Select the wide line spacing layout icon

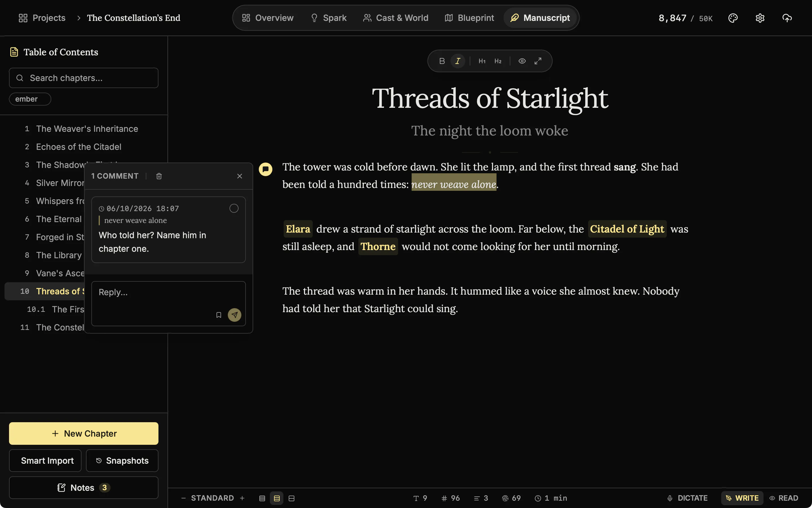(292, 498)
